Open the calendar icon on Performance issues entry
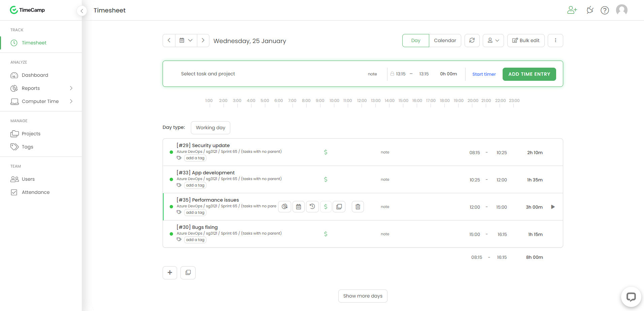The width and height of the screenshot is (644, 311). pos(298,206)
